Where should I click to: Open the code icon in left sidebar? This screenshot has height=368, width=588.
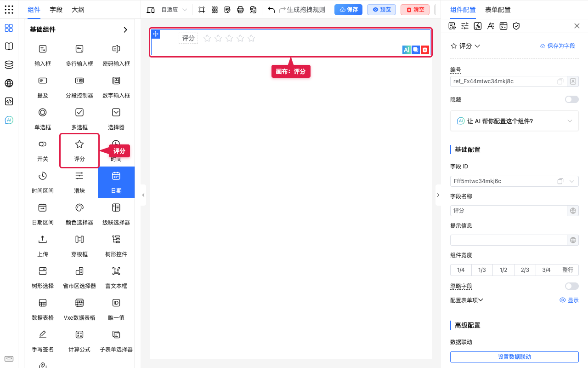(x=9, y=102)
